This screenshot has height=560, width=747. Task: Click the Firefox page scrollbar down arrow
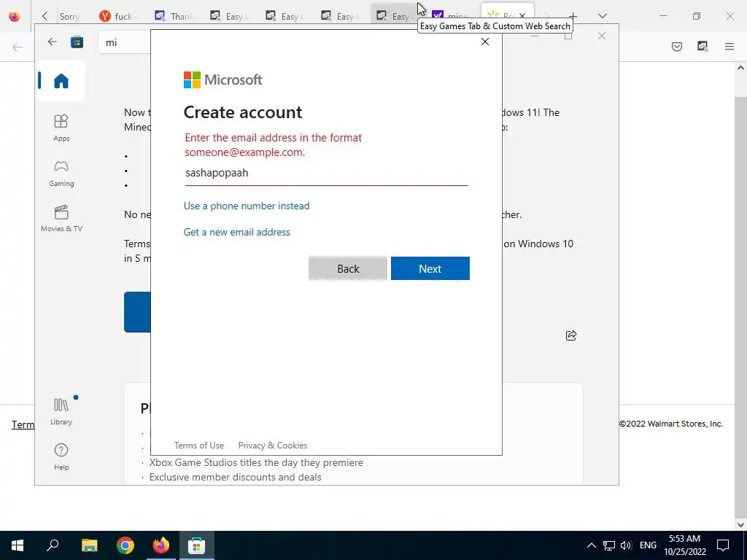740,524
